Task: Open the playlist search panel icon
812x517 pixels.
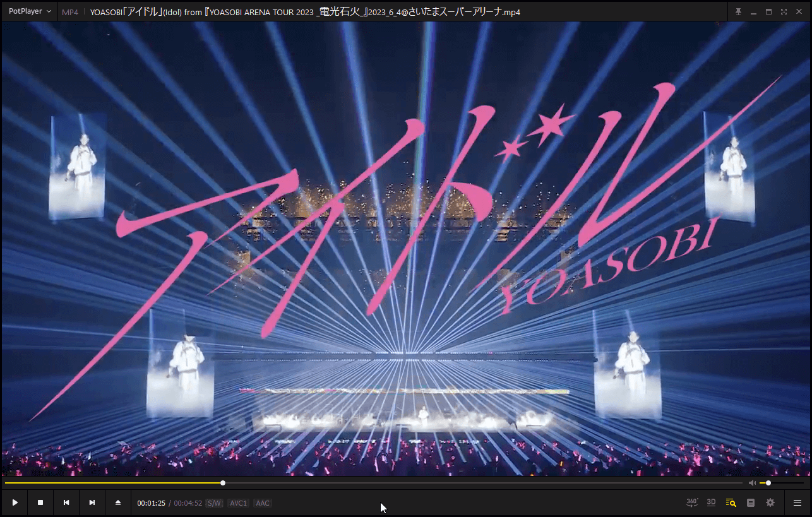Action: coord(731,502)
